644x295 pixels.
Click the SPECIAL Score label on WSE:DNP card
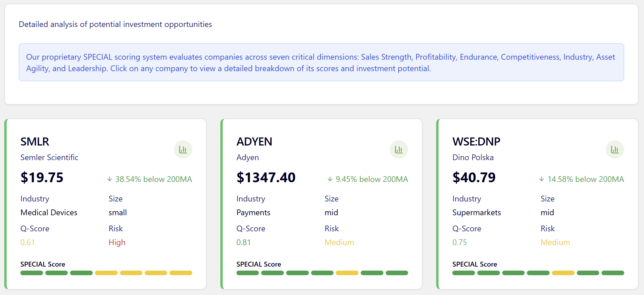[475, 264]
